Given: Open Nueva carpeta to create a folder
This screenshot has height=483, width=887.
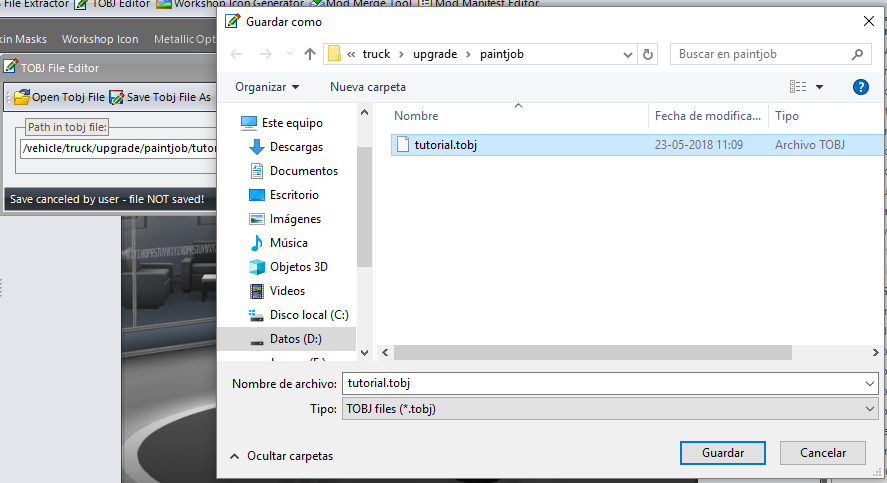Looking at the screenshot, I should (x=368, y=87).
